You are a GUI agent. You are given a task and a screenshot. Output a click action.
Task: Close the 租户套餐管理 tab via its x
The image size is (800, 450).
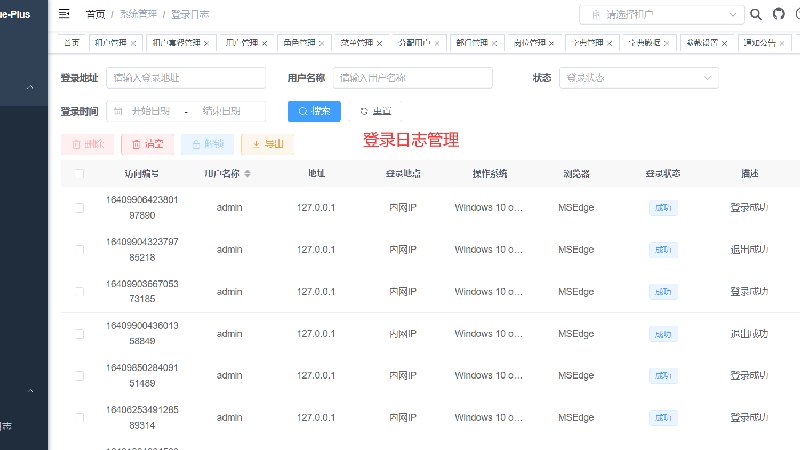pyautogui.click(x=206, y=43)
